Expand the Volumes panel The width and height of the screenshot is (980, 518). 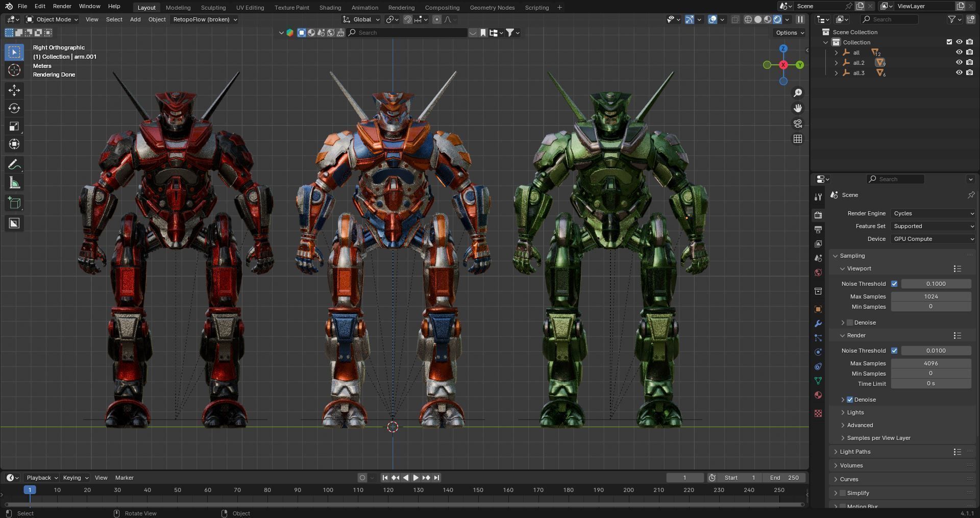click(851, 465)
